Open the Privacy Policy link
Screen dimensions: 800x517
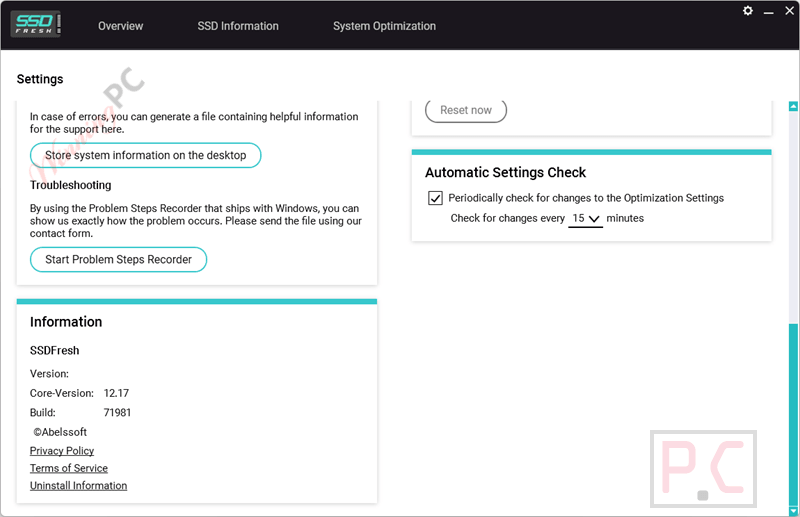tap(62, 451)
